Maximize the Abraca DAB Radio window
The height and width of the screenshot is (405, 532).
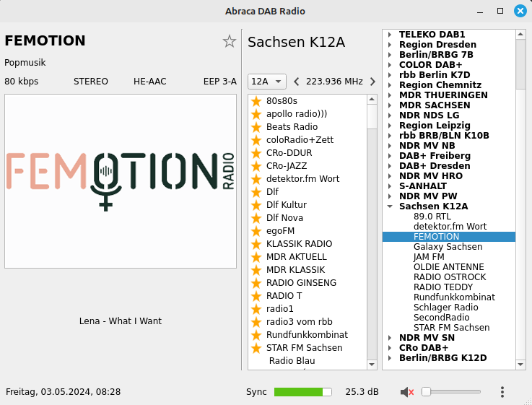(500, 11)
